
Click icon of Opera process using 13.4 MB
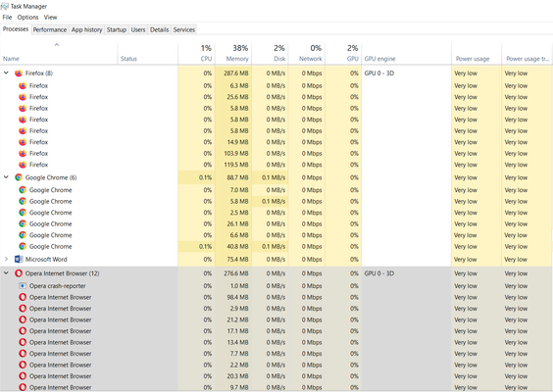[x=23, y=342]
